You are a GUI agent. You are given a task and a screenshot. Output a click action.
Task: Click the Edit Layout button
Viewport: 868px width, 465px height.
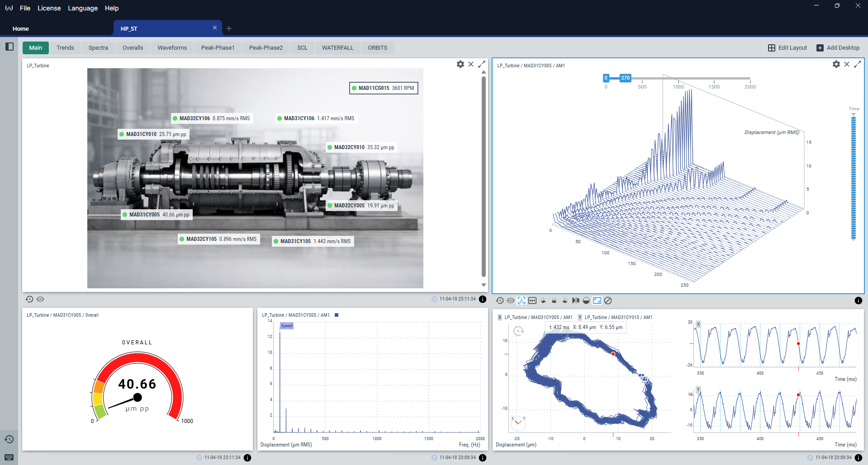[787, 48]
